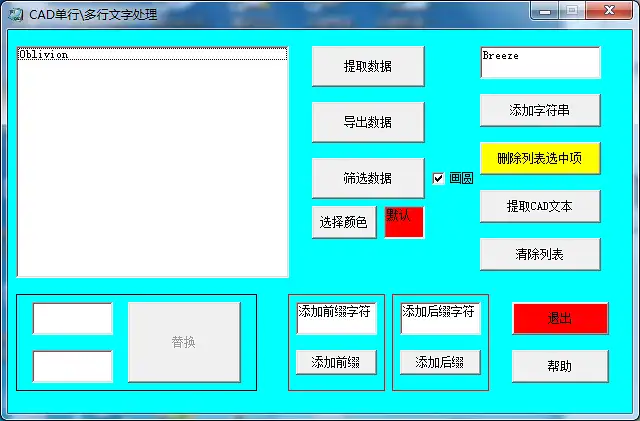
Task: Click the 提取CAD文本 button
Action: point(540,206)
